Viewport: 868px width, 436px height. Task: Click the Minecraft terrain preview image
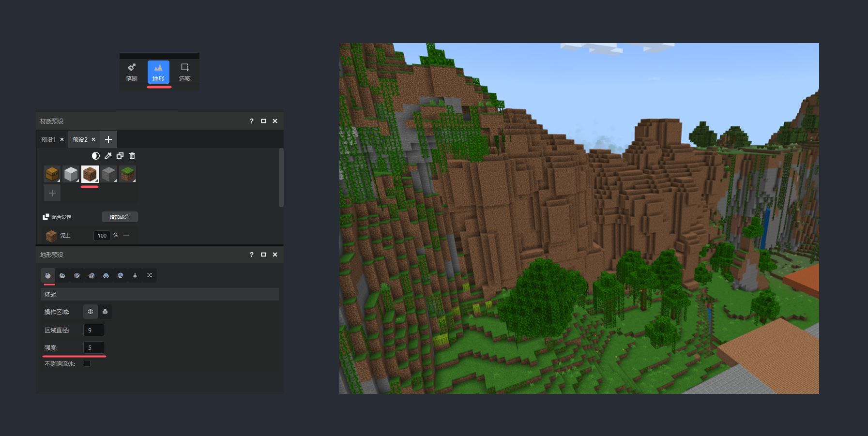click(579, 218)
